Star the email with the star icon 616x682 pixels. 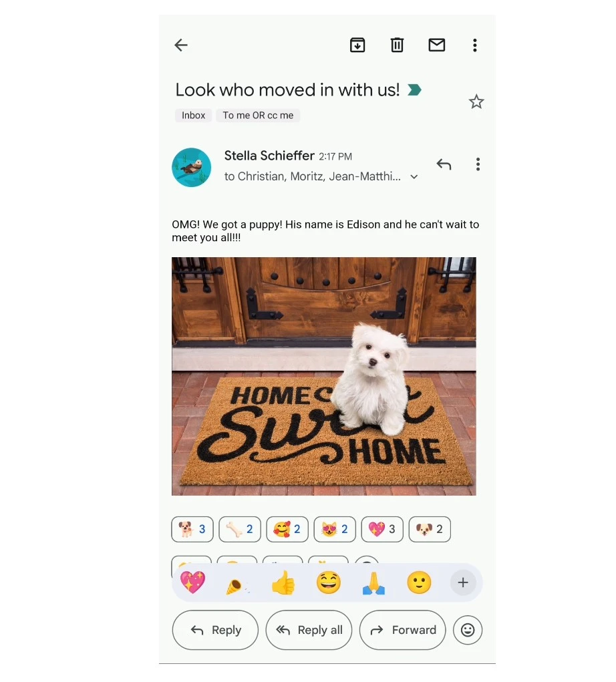point(476,102)
